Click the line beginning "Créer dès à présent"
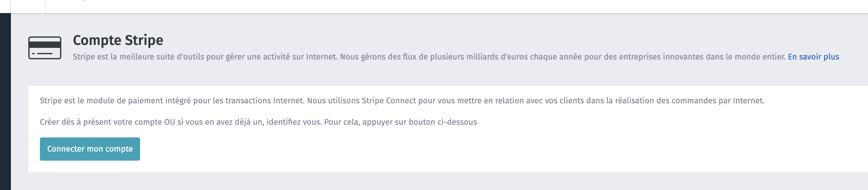Screen dimensions: 868x190 258,122
